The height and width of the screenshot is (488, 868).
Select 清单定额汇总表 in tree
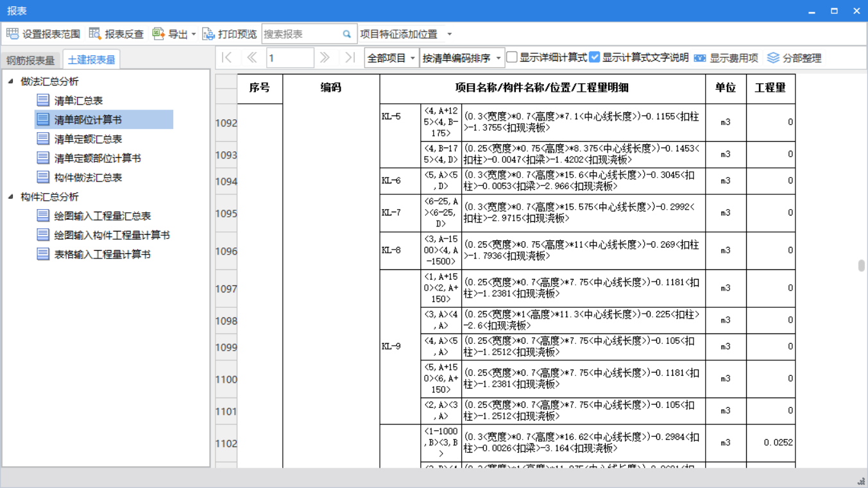click(88, 139)
